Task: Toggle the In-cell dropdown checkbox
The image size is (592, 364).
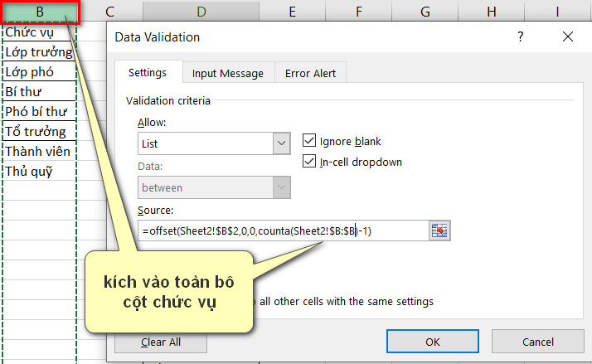Action: pos(309,161)
